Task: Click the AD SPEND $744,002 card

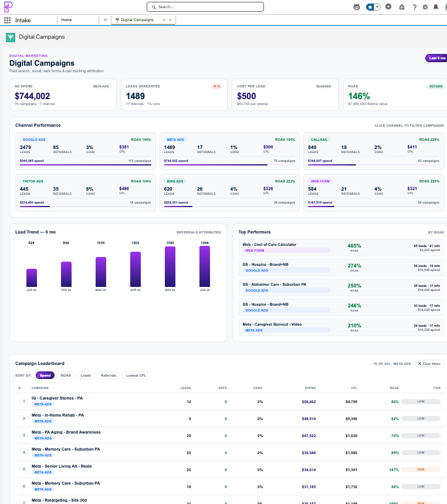Action: [63, 95]
